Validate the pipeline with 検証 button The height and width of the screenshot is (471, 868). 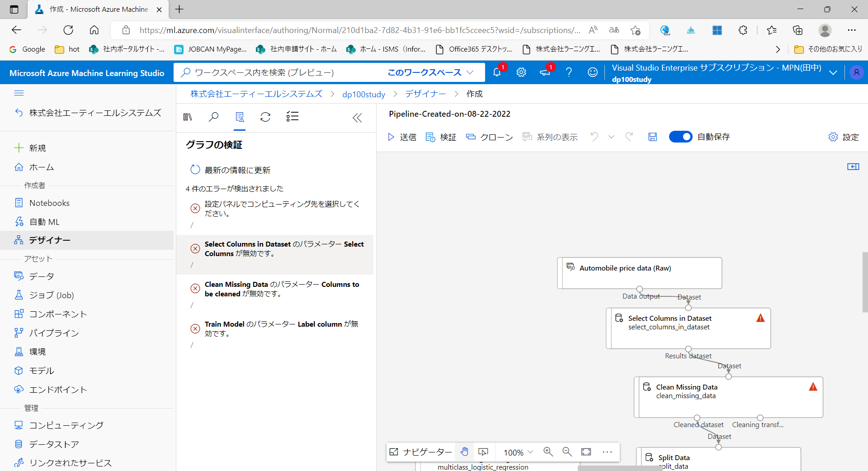(x=441, y=137)
